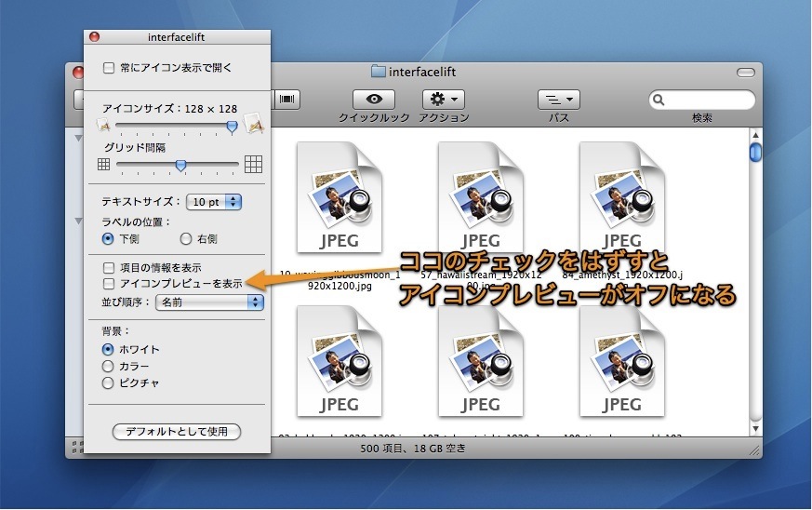Select the カラー background radio button
The width and height of the screenshot is (812, 510).
(109, 366)
